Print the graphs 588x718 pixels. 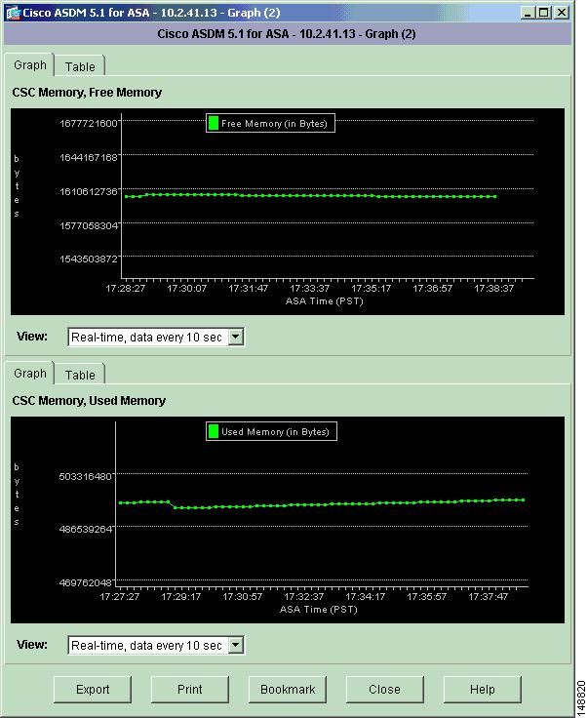190,689
